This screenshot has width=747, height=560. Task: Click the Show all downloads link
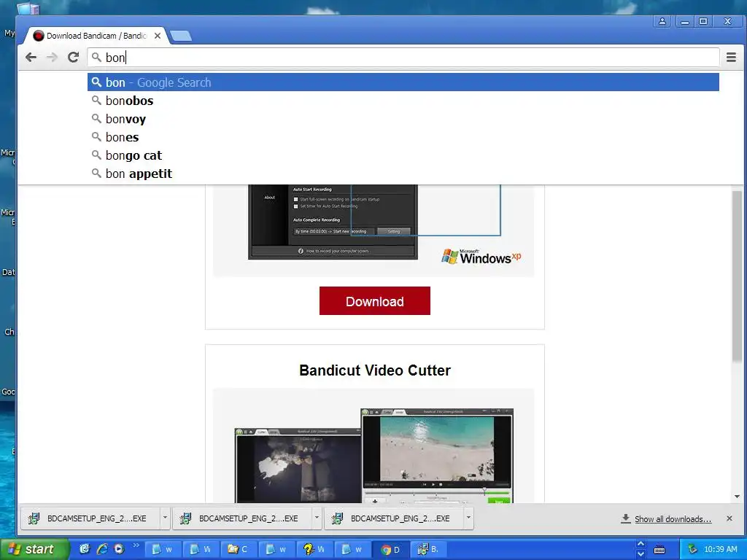coord(672,519)
